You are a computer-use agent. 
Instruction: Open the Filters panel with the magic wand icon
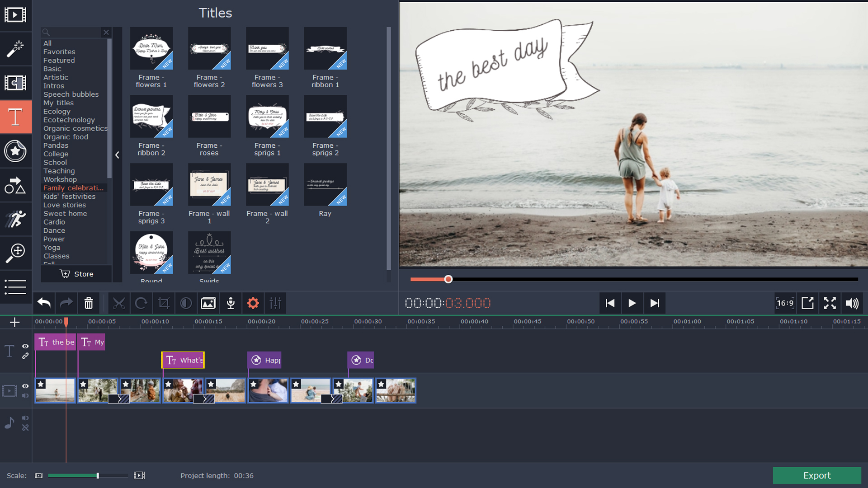coord(16,49)
